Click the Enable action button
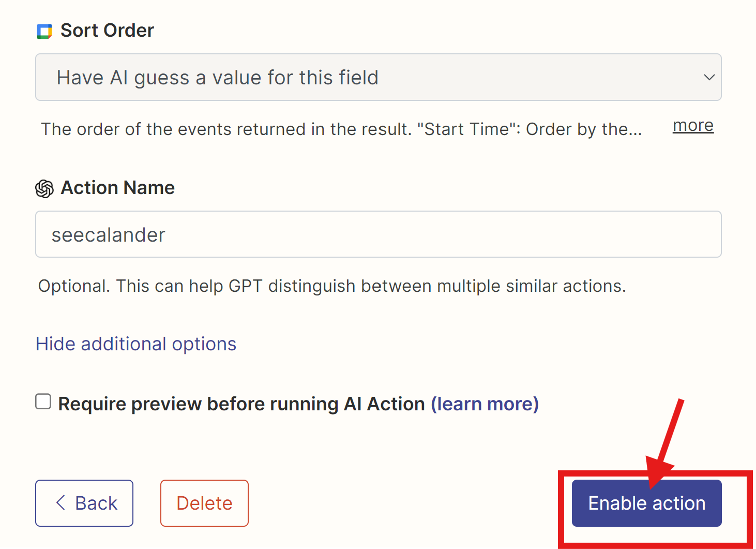Screen dimensions: 756x549 tap(647, 503)
